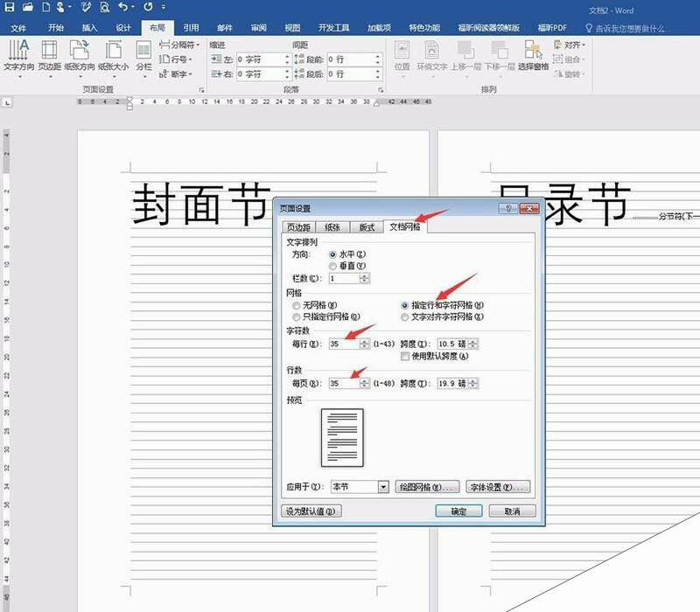
Task: Click the 告诉我您想要做什么 search box
Action: coord(629,29)
